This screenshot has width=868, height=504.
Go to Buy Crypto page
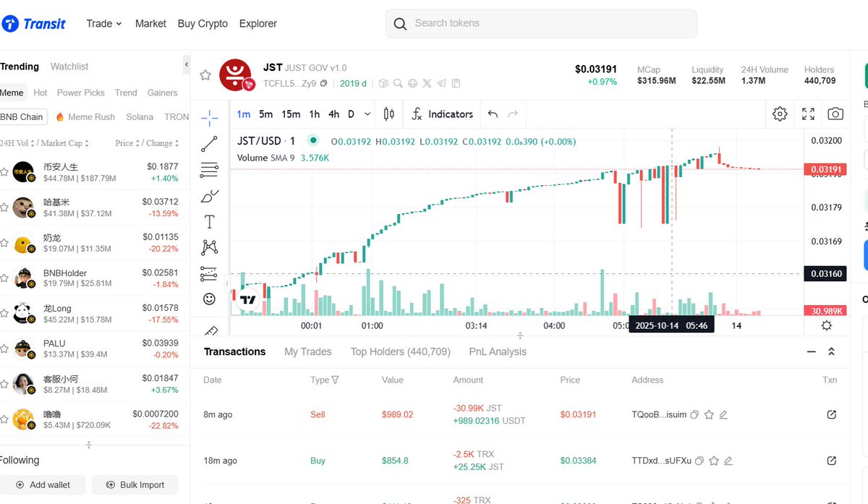(203, 24)
